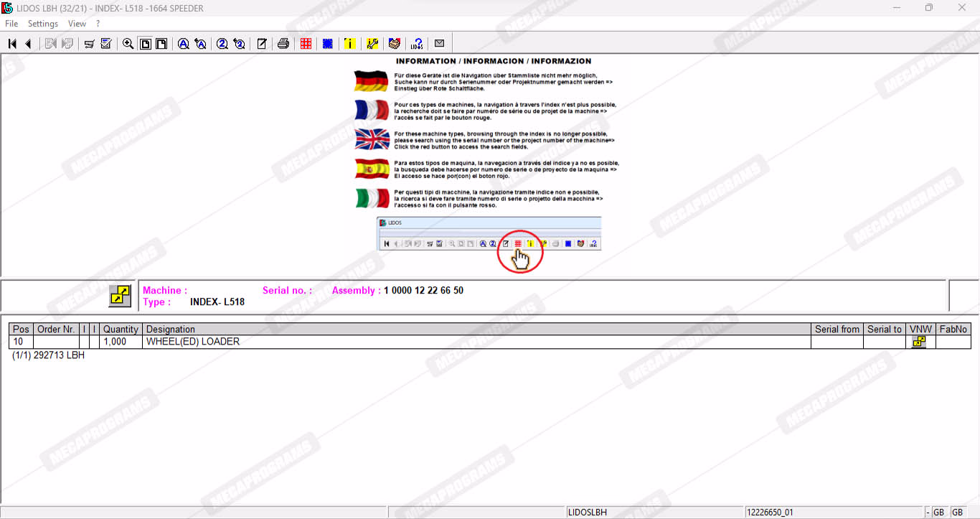The height and width of the screenshot is (519, 980).
Task: Click the Order Nr. column header
Action: pyautogui.click(x=56, y=329)
